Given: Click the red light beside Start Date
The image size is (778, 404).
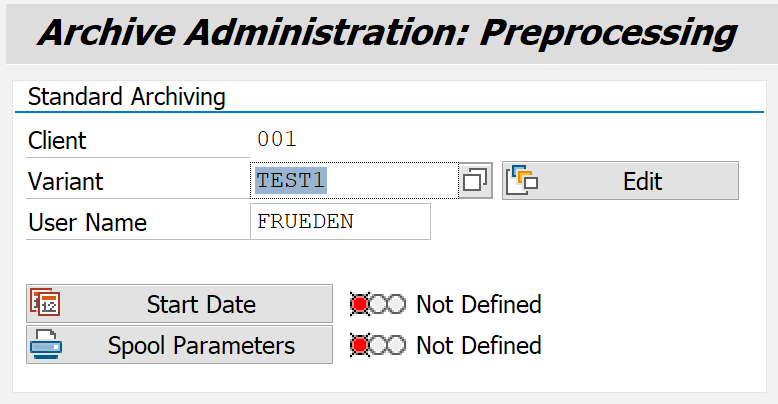Looking at the screenshot, I should pyautogui.click(x=360, y=304).
